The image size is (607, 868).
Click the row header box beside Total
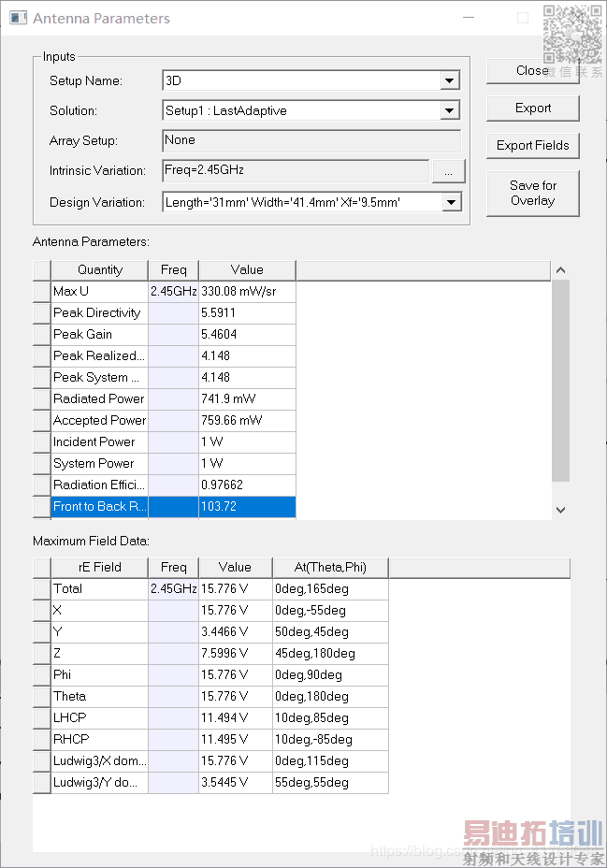[x=42, y=589]
